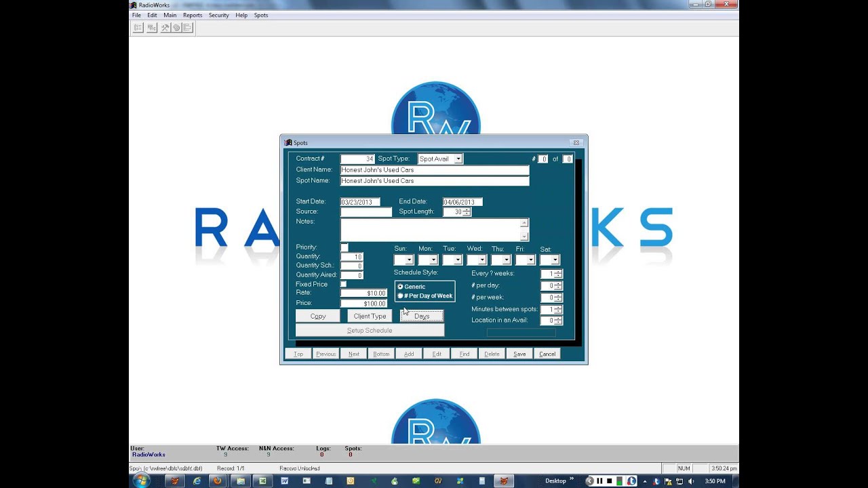Open the Windows Start menu

pos(142,481)
